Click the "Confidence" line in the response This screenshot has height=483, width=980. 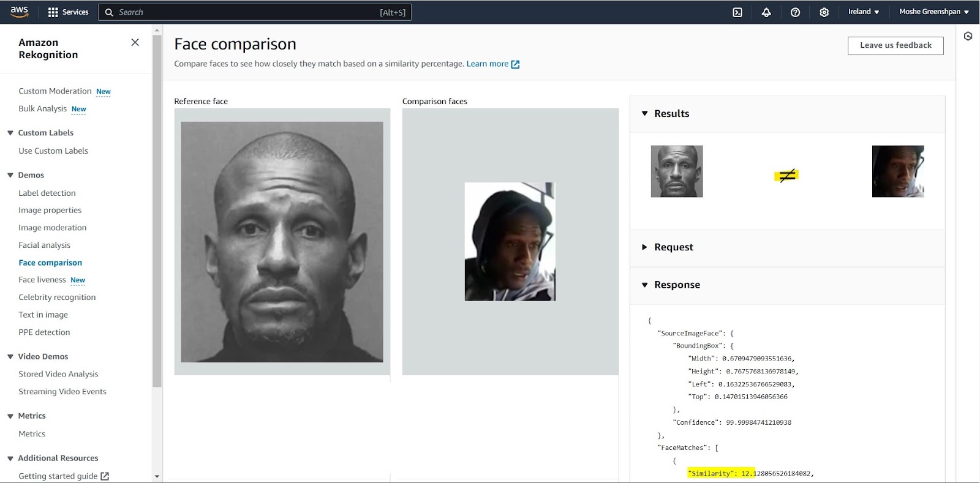(732, 422)
